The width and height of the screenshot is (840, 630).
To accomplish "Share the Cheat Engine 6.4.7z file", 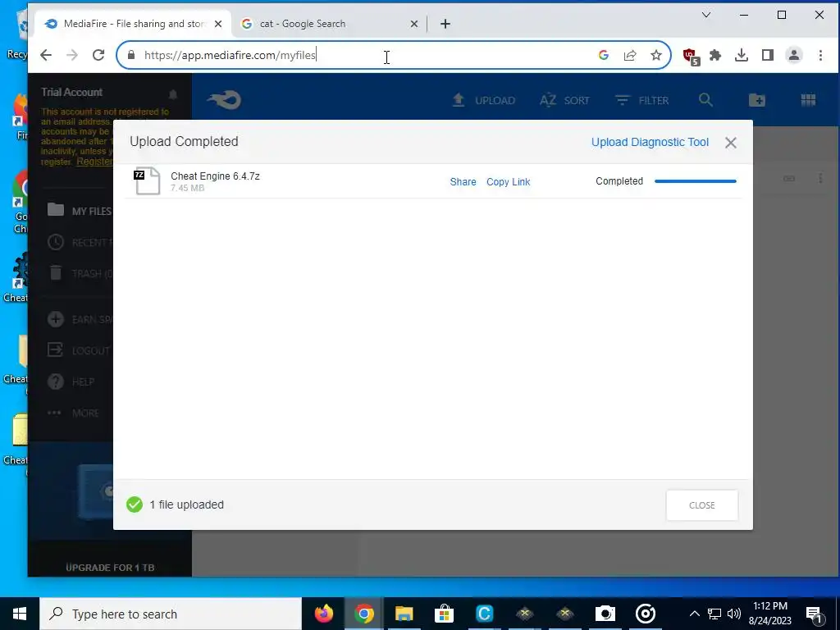I will click(x=463, y=181).
